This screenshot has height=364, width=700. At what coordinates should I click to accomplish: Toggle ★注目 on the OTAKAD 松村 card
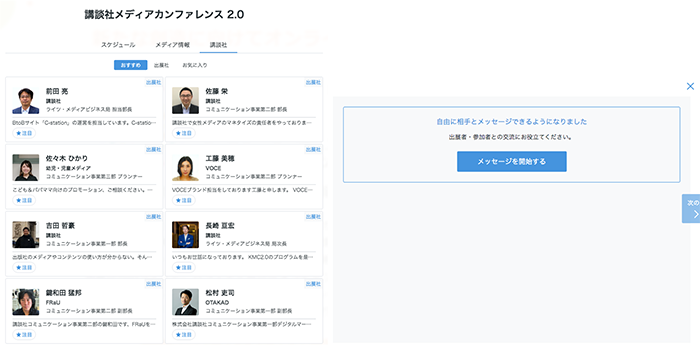pos(183,335)
